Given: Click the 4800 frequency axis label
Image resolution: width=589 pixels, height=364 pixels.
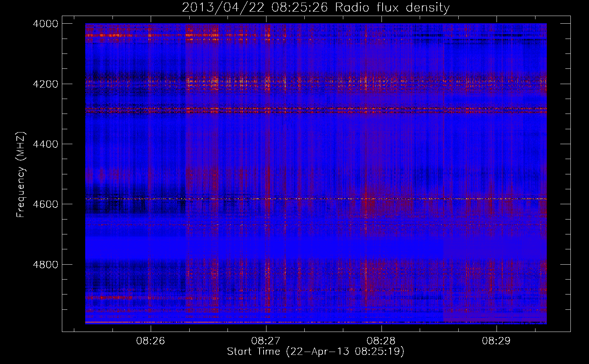Looking at the screenshot, I should [x=46, y=264].
